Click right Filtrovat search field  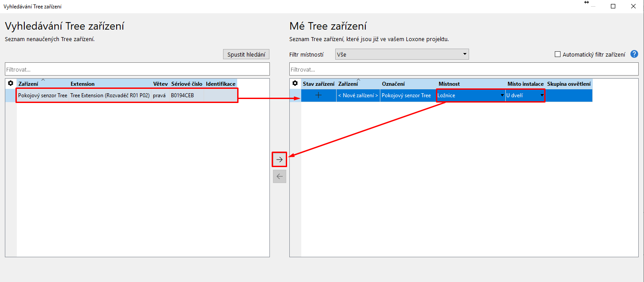pos(463,69)
